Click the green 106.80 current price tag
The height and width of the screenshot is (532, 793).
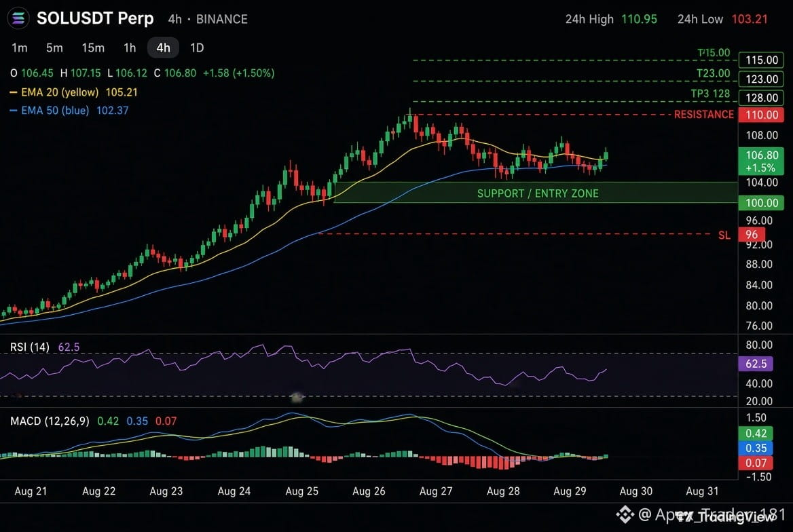point(761,161)
